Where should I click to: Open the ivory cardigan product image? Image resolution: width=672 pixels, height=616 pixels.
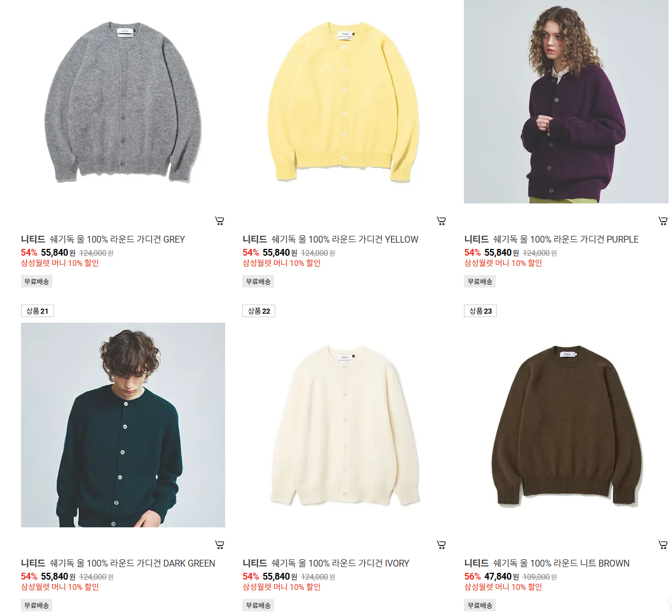[x=344, y=425]
